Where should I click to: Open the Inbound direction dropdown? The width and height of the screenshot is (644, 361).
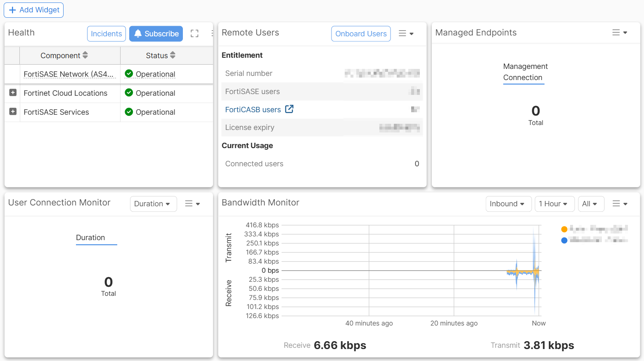[508, 204]
